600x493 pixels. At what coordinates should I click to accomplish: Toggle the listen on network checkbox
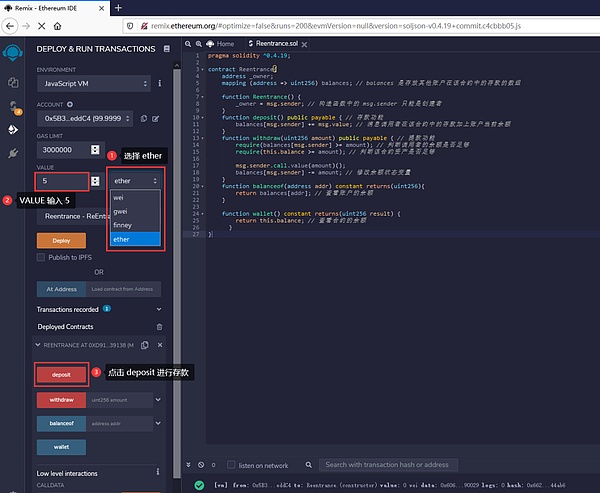[230, 465]
